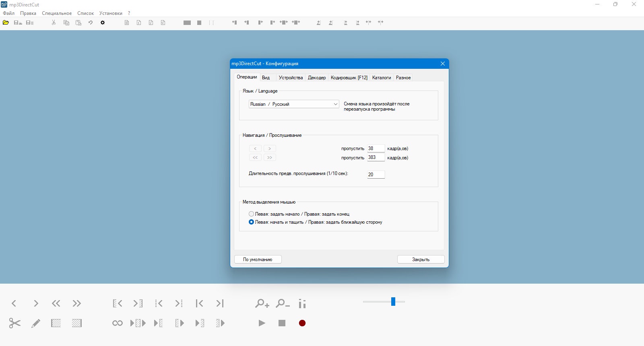Switch to the Декодер tab
Screen dimensions: 644x346
point(317,78)
